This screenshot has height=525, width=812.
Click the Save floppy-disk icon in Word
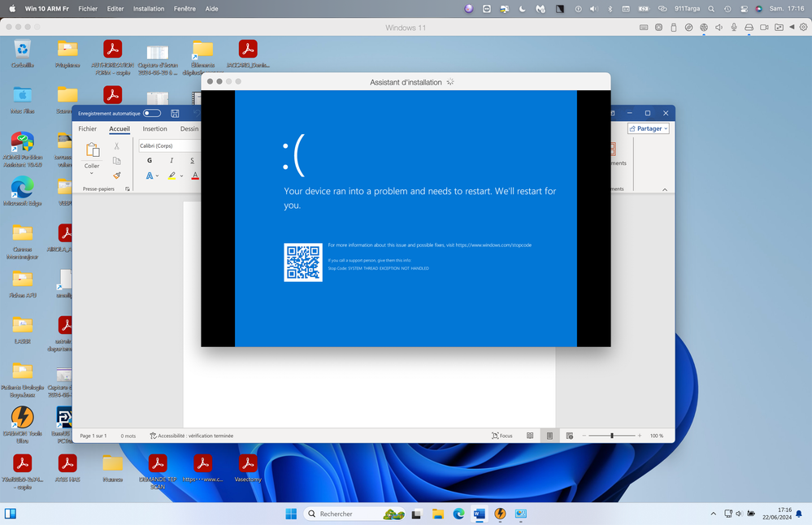[175, 114]
